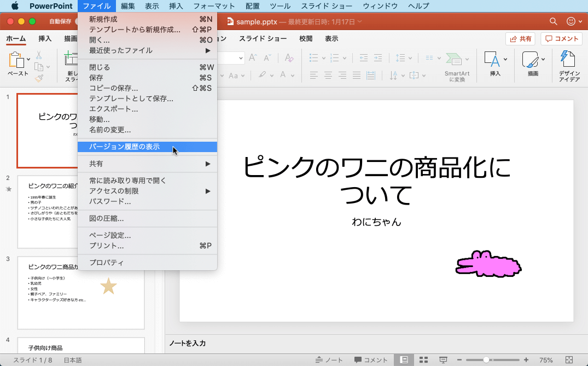
Task: Click the Cut scissors icon
Action: click(39, 55)
